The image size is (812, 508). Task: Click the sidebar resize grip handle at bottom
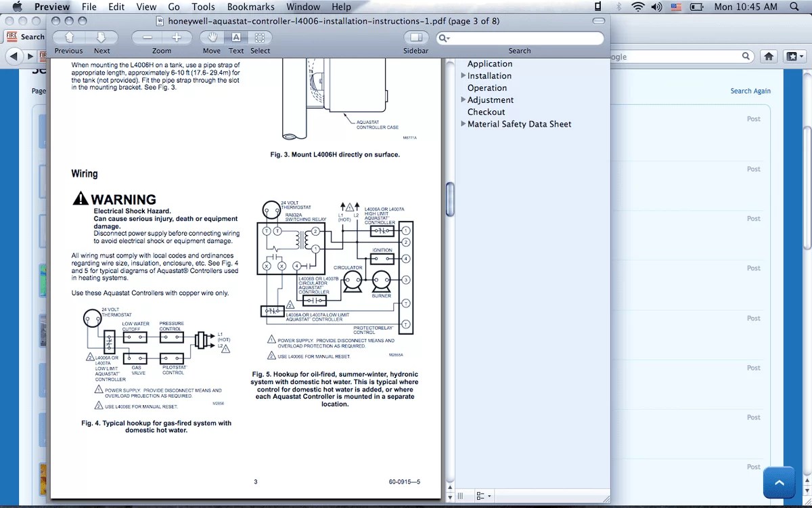point(461,496)
